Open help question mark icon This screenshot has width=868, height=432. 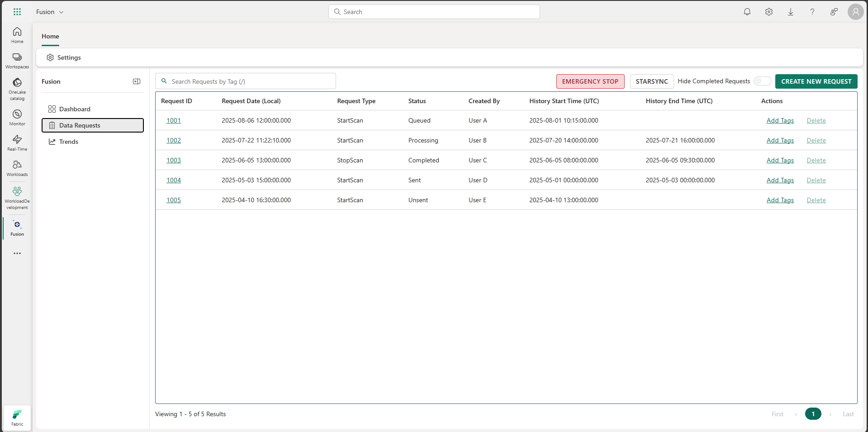(x=812, y=12)
